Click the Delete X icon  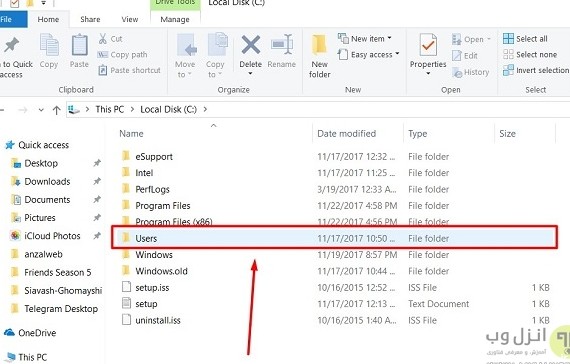point(251,45)
